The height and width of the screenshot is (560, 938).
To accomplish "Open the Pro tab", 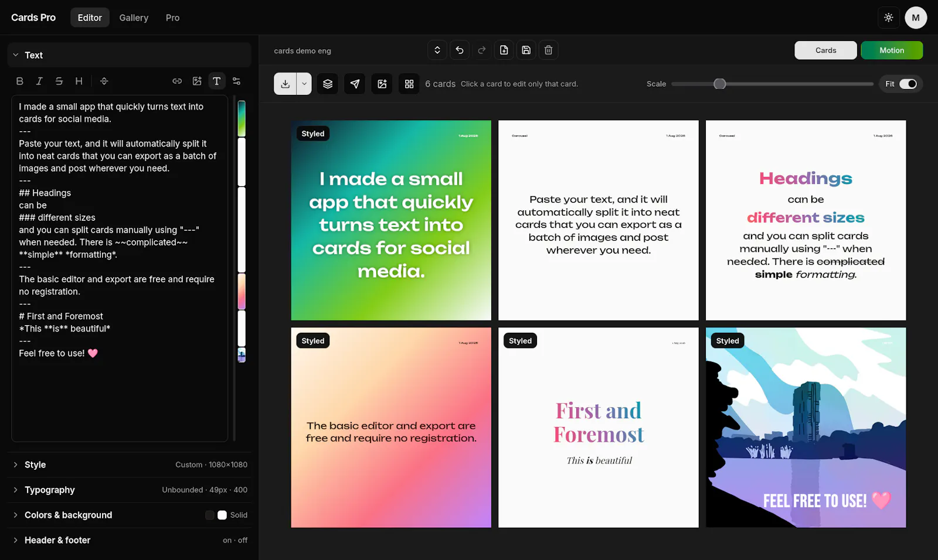I will tap(172, 18).
